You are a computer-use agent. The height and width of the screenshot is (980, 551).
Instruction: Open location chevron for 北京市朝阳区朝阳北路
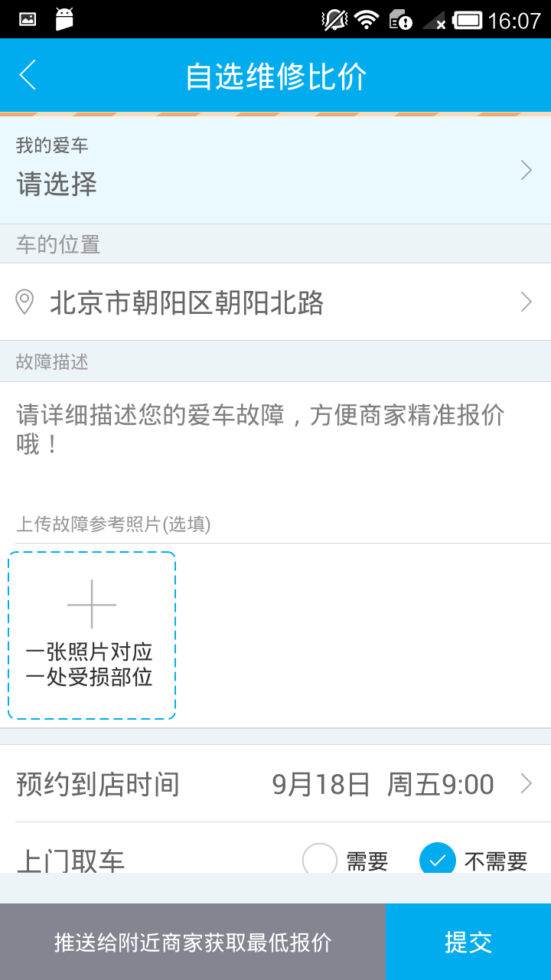tap(526, 302)
